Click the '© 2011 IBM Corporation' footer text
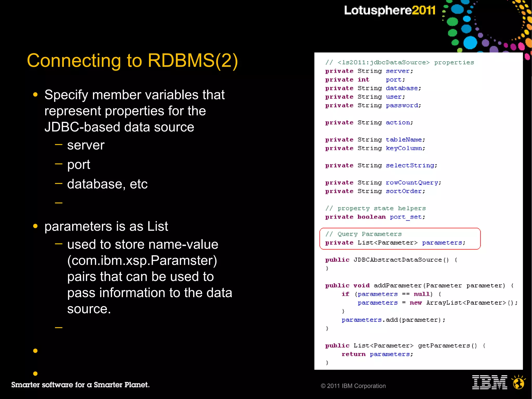The width and height of the screenshot is (532, 399). point(353,386)
